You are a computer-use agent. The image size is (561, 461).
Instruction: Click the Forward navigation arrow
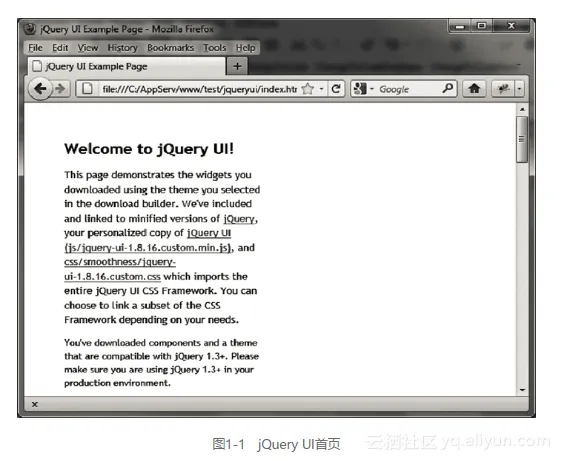point(61,88)
